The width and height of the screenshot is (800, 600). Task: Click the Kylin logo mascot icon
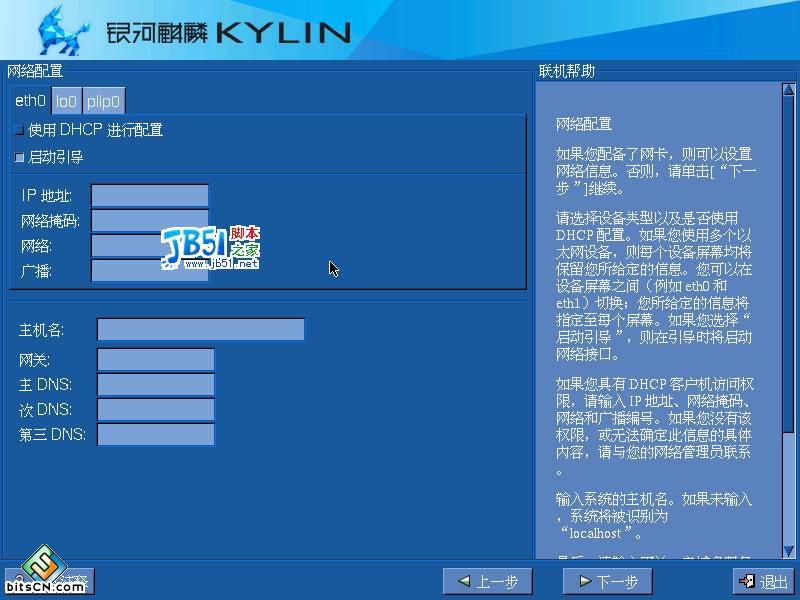coord(62,32)
